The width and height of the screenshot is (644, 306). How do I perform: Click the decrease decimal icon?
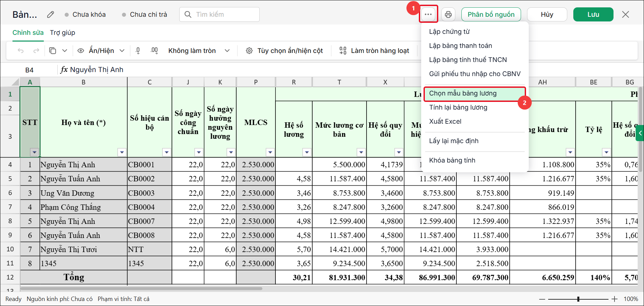[x=138, y=51]
